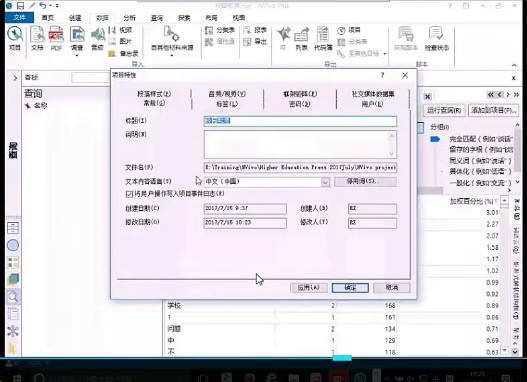Select the circle nodes icon in left navigation

pos(13,245)
